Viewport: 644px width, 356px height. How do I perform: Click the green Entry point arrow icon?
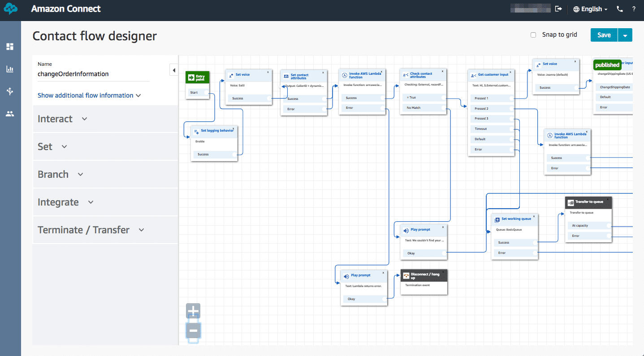(x=191, y=78)
